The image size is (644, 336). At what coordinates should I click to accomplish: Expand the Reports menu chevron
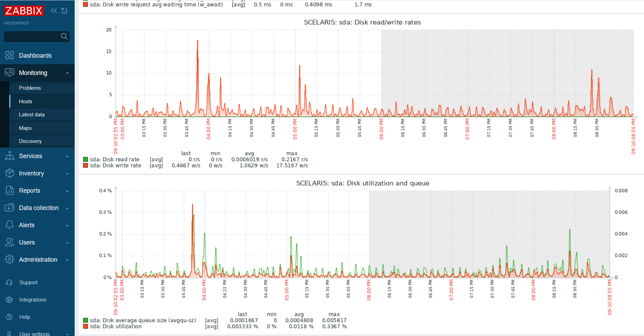pos(67,191)
